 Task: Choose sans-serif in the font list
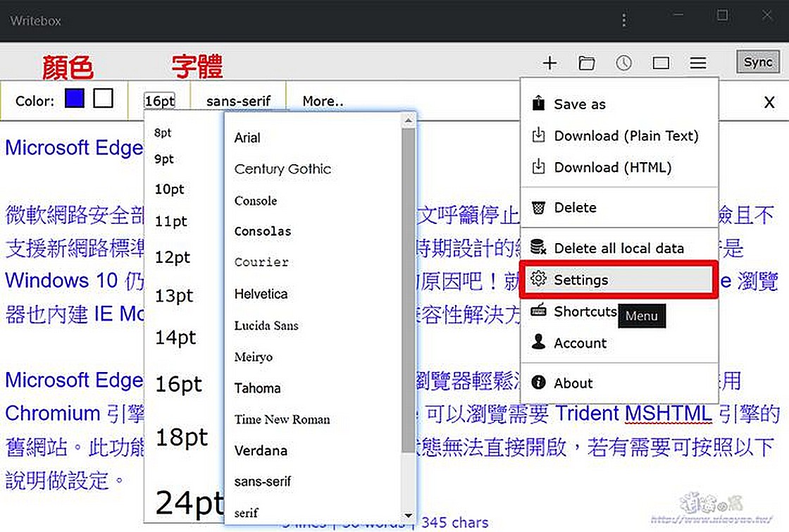pyautogui.click(x=262, y=482)
